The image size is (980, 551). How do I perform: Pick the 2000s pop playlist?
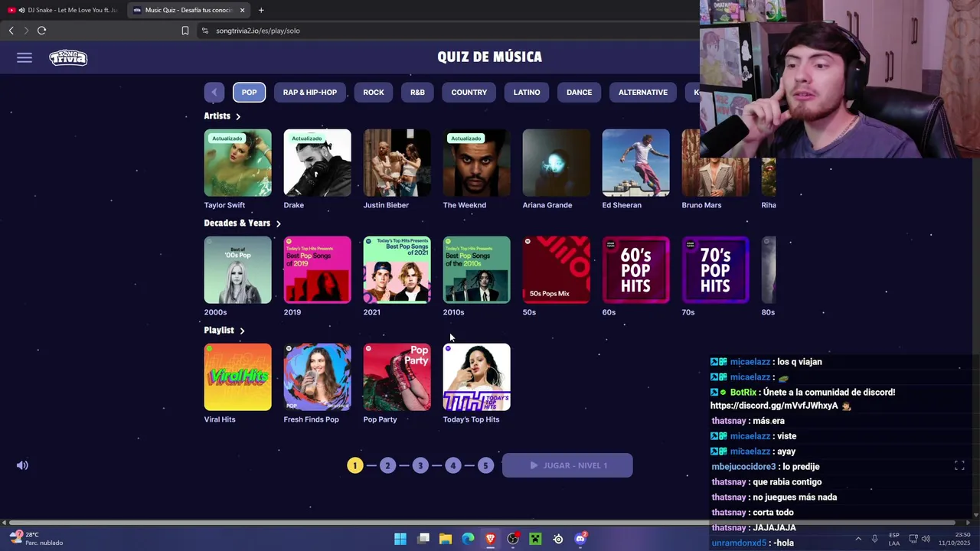(238, 270)
